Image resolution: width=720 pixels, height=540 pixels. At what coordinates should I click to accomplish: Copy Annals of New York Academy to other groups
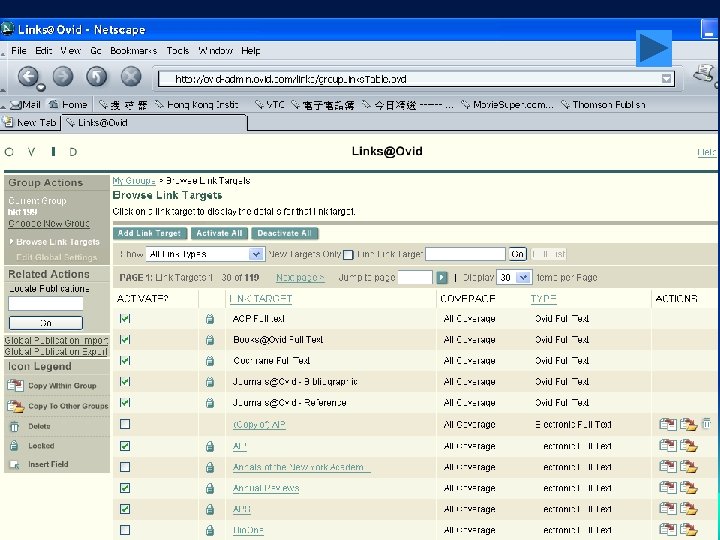[688, 467]
